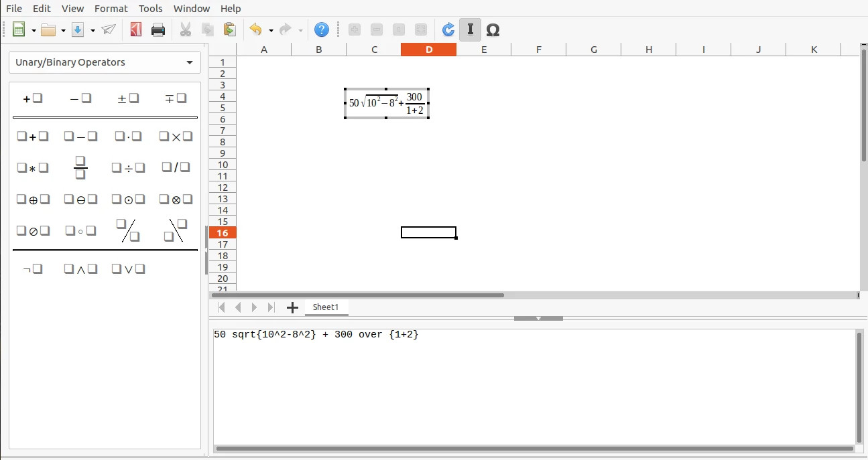Image resolution: width=868 pixels, height=460 pixels.
Task: Send document via email icon
Action: [x=109, y=29]
